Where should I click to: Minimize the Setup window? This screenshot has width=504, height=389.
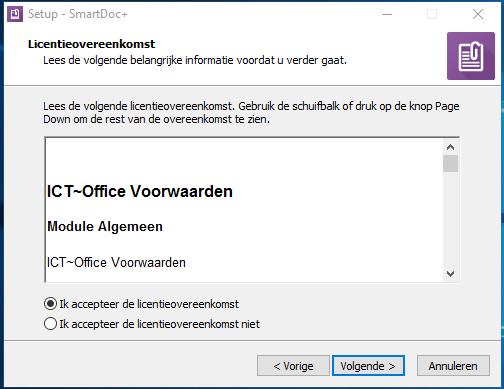(x=387, y=14)
